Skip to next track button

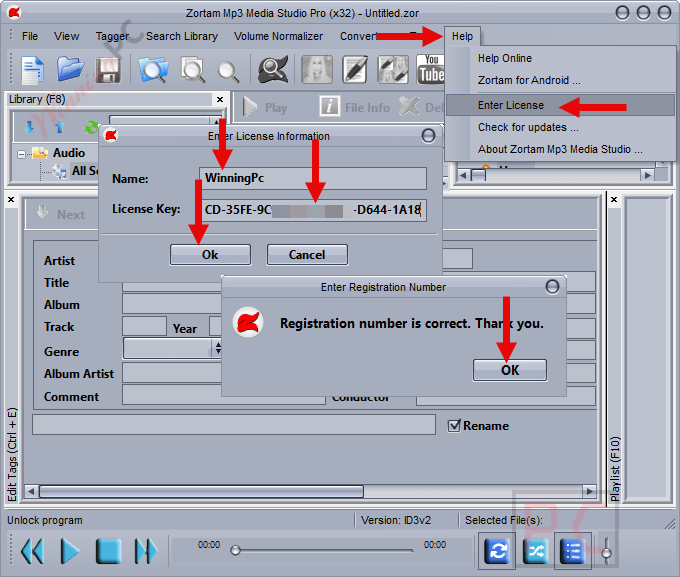pos(146,551)
